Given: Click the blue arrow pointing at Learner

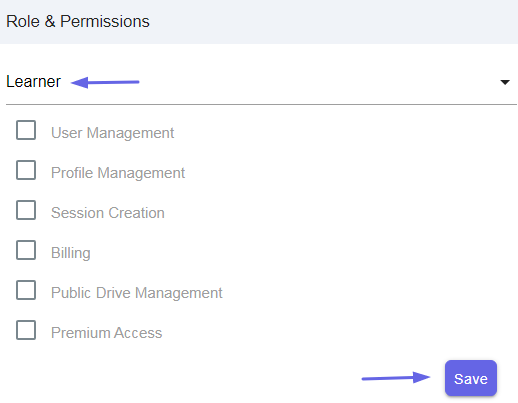Looking at the screenshot, I should click(x=105, y=82).
